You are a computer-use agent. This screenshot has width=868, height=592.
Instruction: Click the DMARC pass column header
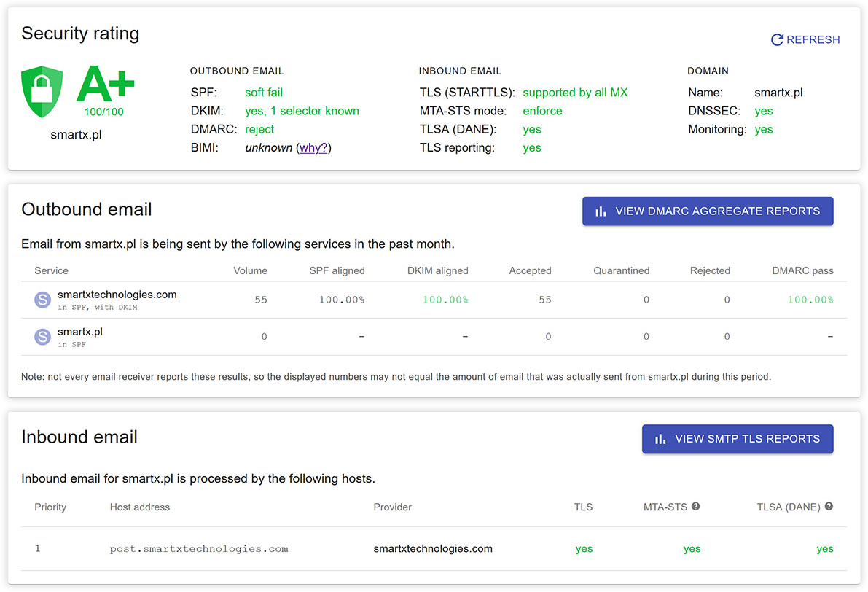802,270
